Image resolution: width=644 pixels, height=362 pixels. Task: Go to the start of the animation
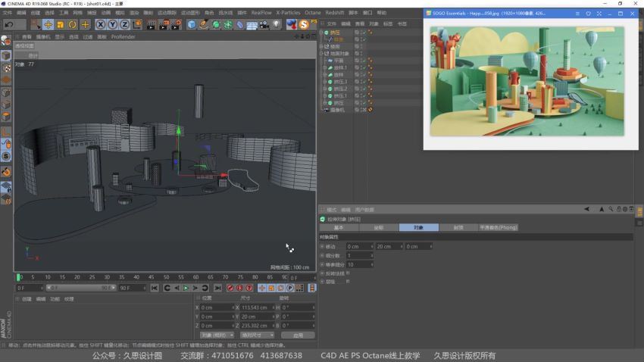pyautogui.click(x=155, y=288)
